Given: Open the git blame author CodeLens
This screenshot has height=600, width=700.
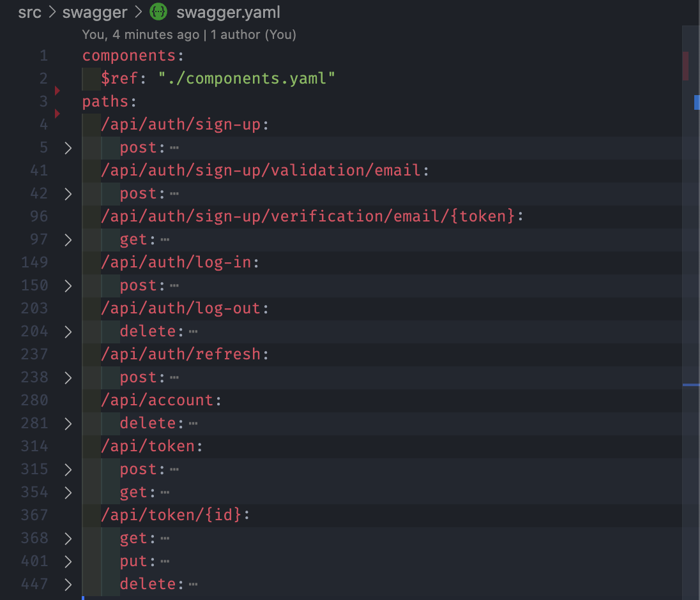Looking at the screenshot, I should click(189, 35).
